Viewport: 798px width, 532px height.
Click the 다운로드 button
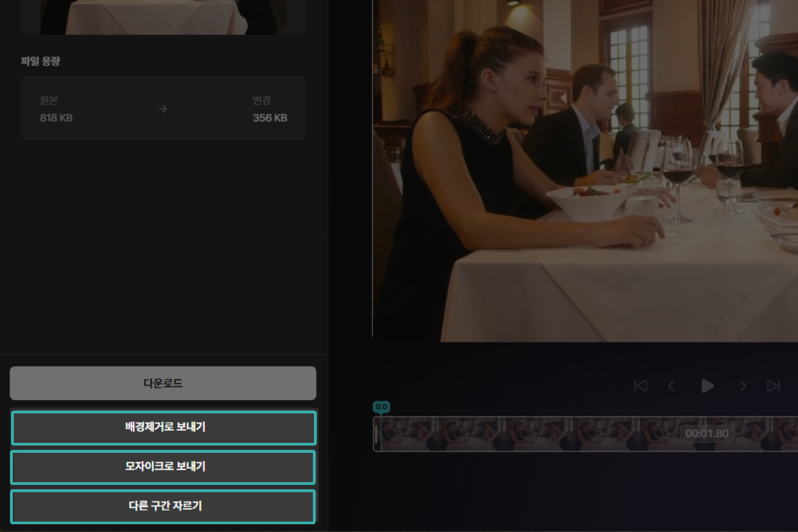click(163, 383)
